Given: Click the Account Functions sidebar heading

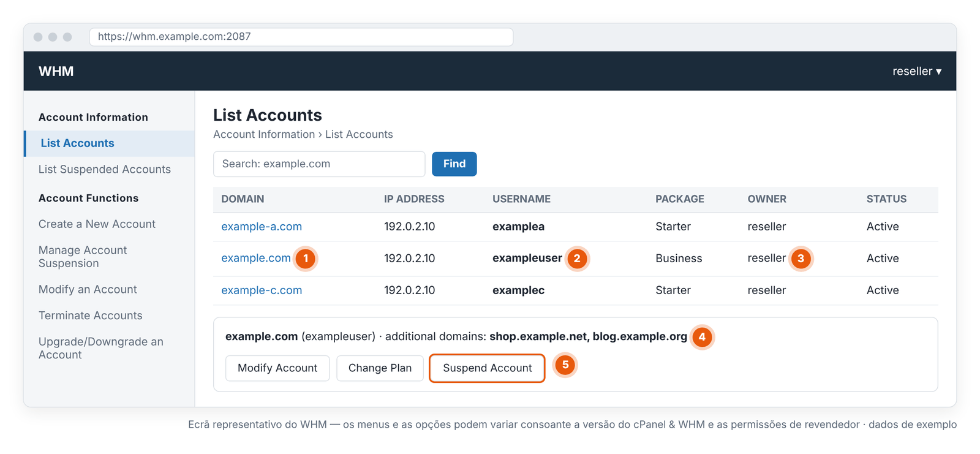Looking at the screenshot, I should pos(88,199).
